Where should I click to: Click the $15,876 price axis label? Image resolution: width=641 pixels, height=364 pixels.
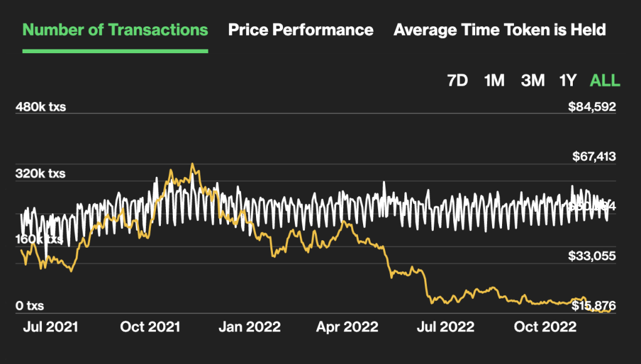pos(593,306)
